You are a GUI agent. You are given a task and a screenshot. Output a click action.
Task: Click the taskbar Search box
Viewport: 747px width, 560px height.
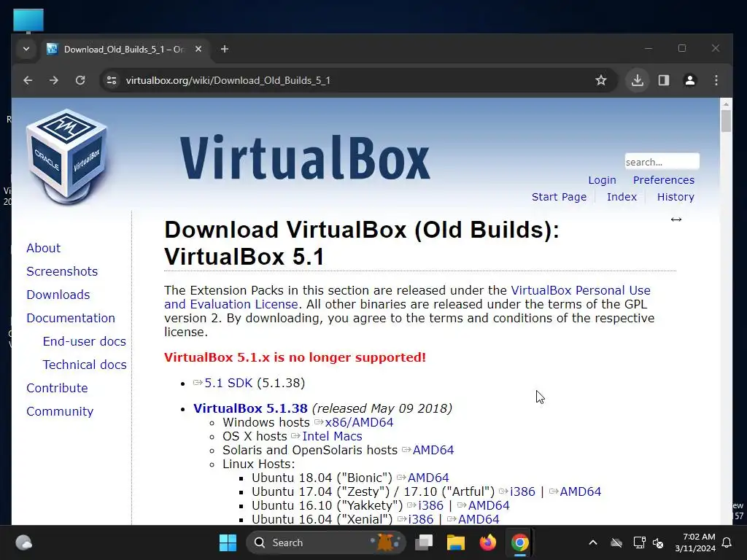point(326,542)
